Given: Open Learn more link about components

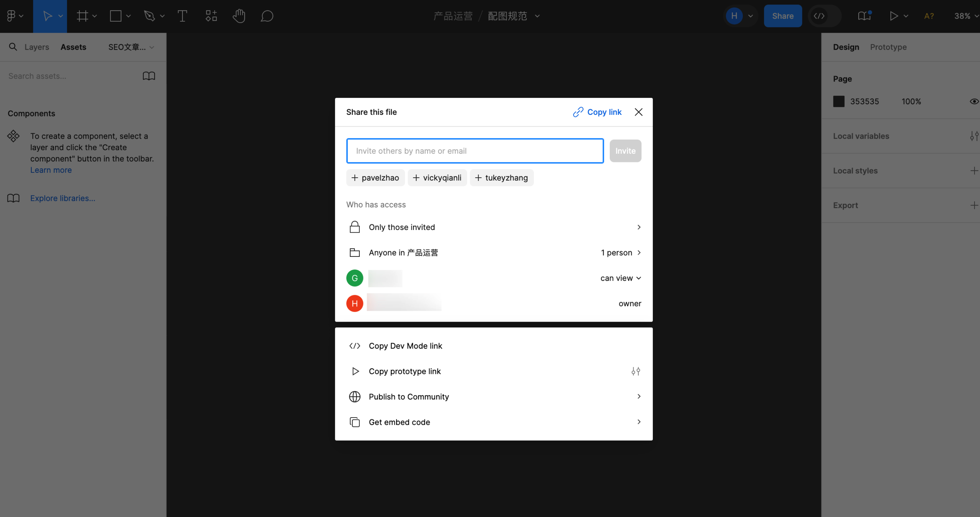Looking at the screenshot, I should point(51,170).
